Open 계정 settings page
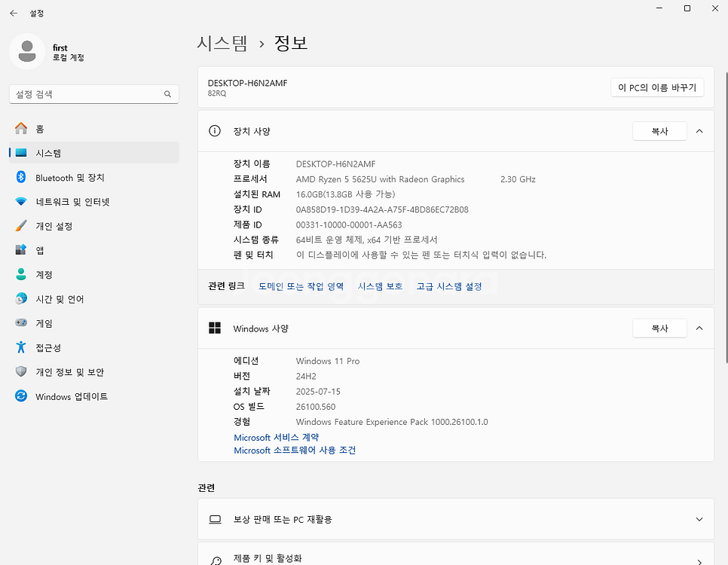This screenshot has height=565, width=728. [x=93, y=274]
